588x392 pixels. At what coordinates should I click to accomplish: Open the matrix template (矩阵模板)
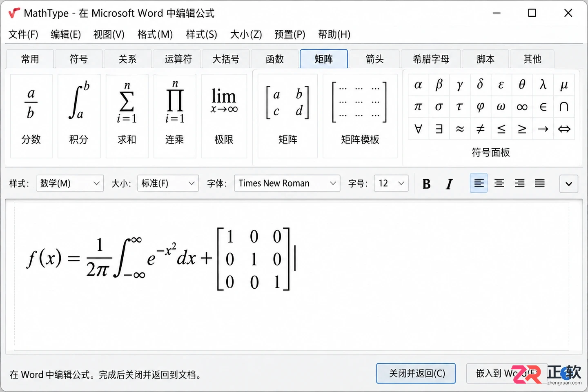tap(360, 116)
